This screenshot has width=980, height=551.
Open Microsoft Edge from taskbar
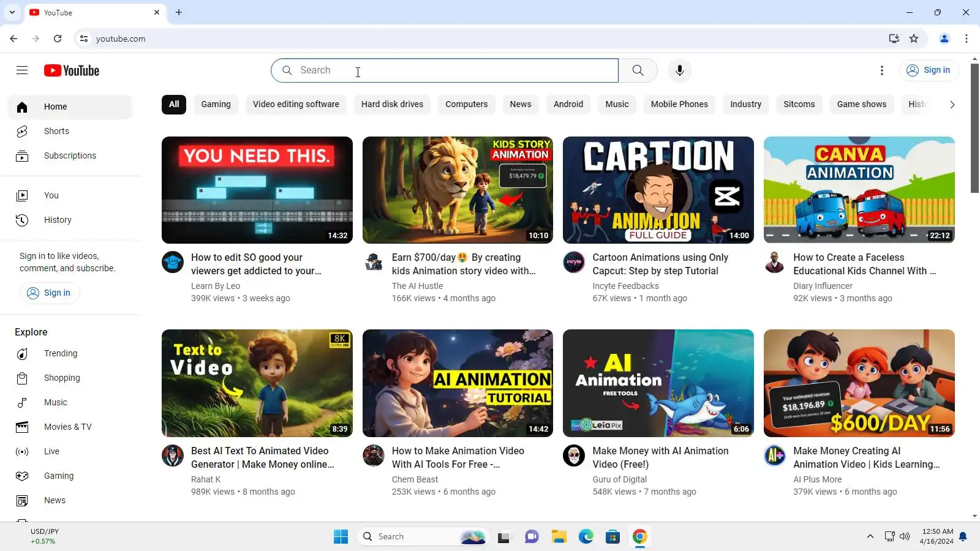coord(586,537)
